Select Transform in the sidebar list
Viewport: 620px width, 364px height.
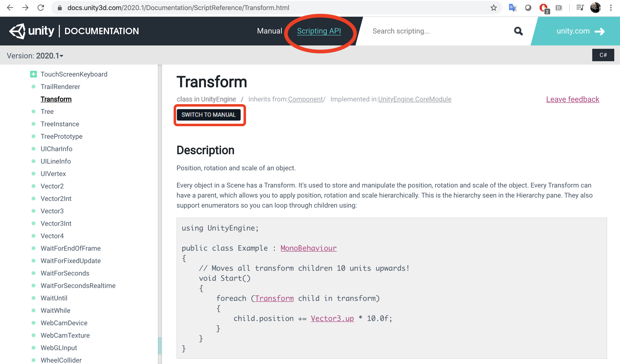point(56,99)
